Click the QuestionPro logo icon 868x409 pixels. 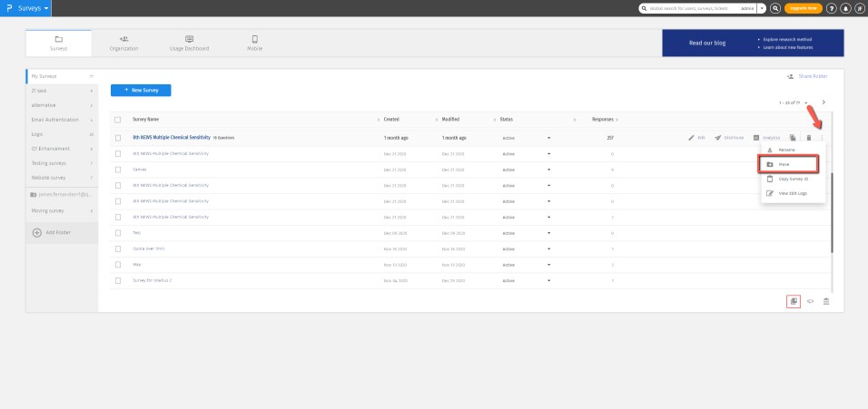point(9,8)
